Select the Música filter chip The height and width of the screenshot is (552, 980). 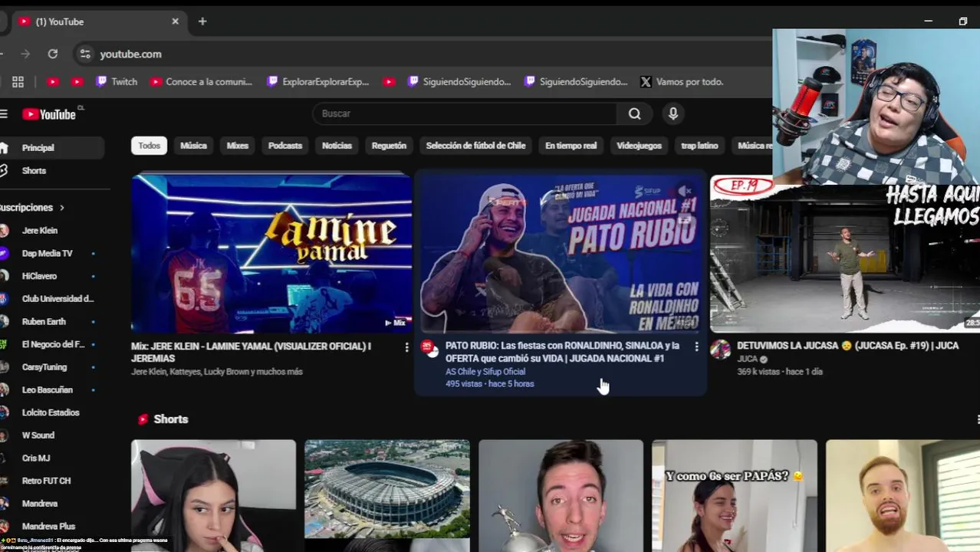193,146
